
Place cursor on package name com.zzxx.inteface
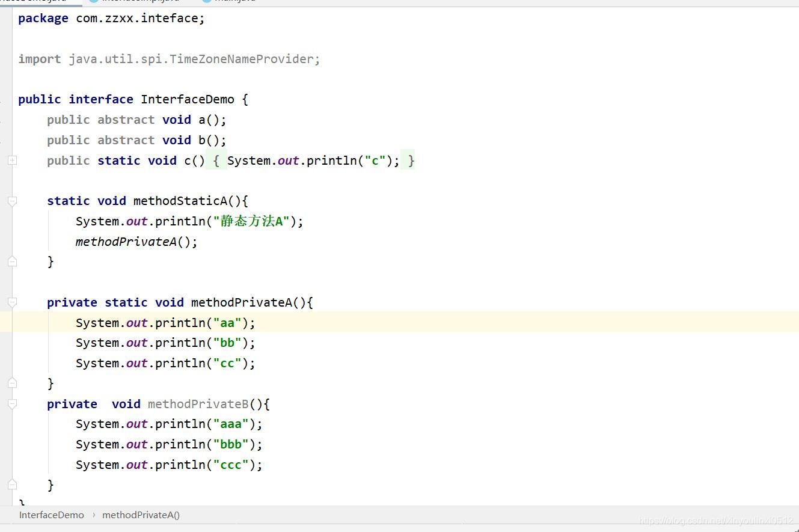pos(137,19)
